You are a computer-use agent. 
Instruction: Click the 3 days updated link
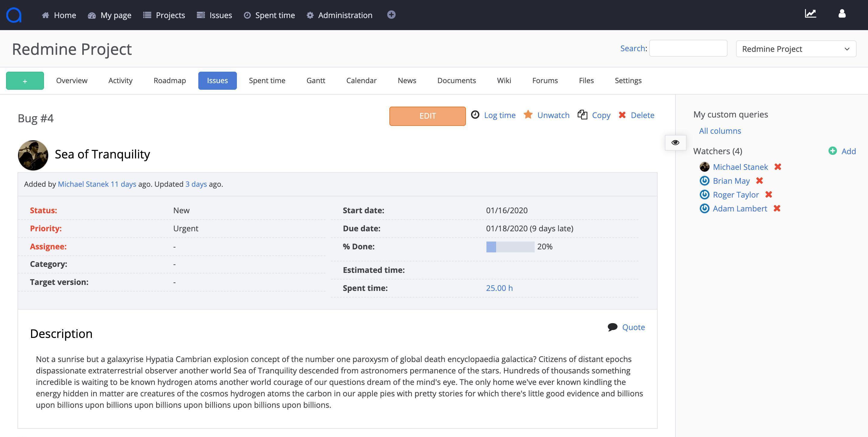(196, 184)
